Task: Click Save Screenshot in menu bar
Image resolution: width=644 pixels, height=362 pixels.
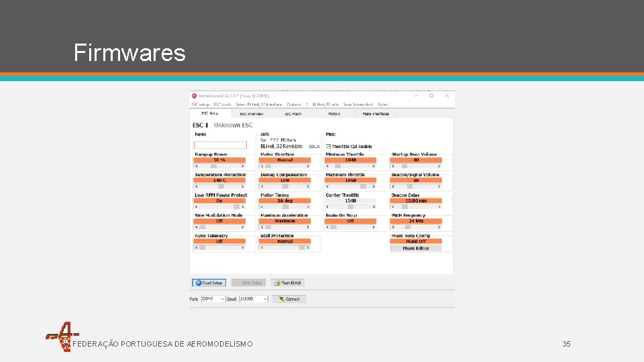Action: 358,105
